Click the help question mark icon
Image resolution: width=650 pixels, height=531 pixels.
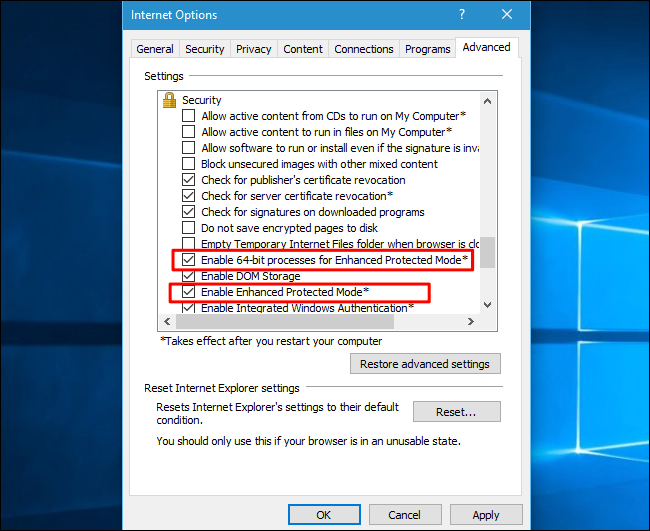(x=462, y=15)
